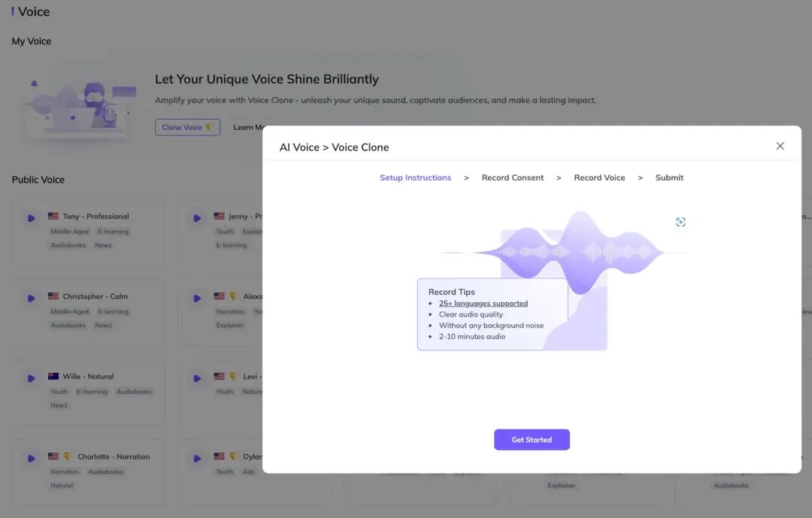The height and width of the screenshot is (518, 812).
Task: Play the Levi voice sample
Action: (197, 379)
